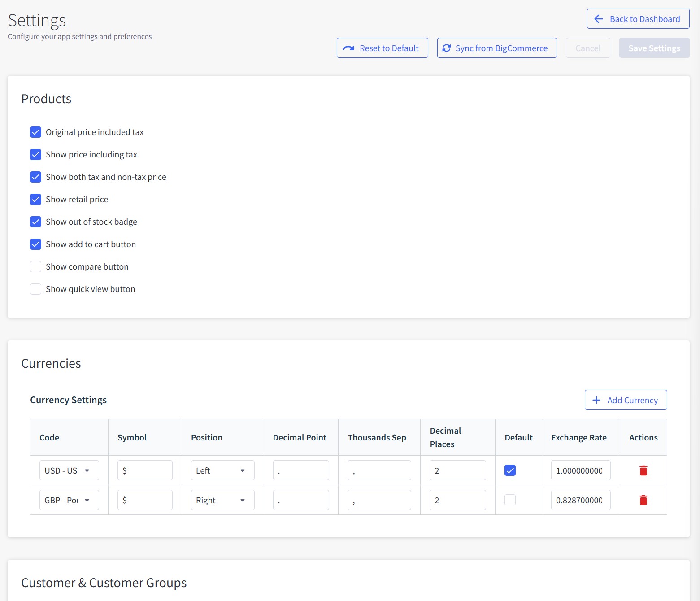Click the plus icon on Add Currency
The image size is (700, 601).
pos(596,400)
